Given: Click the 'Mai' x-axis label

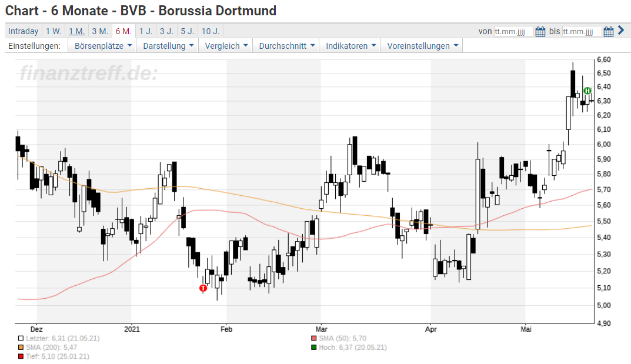Looking at the screenshot, I should 526,329.
